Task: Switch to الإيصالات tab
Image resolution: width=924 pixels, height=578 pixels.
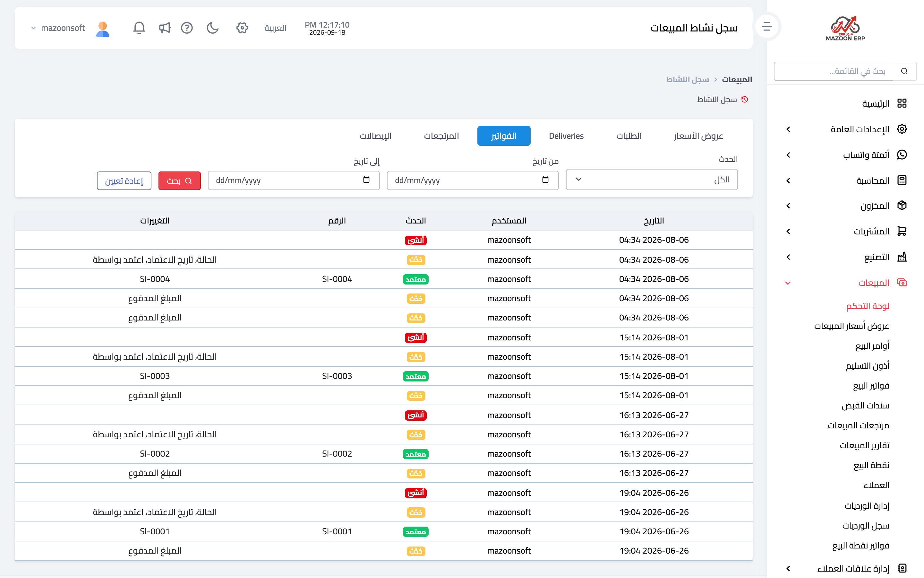Action: click(x=375, y=136)
